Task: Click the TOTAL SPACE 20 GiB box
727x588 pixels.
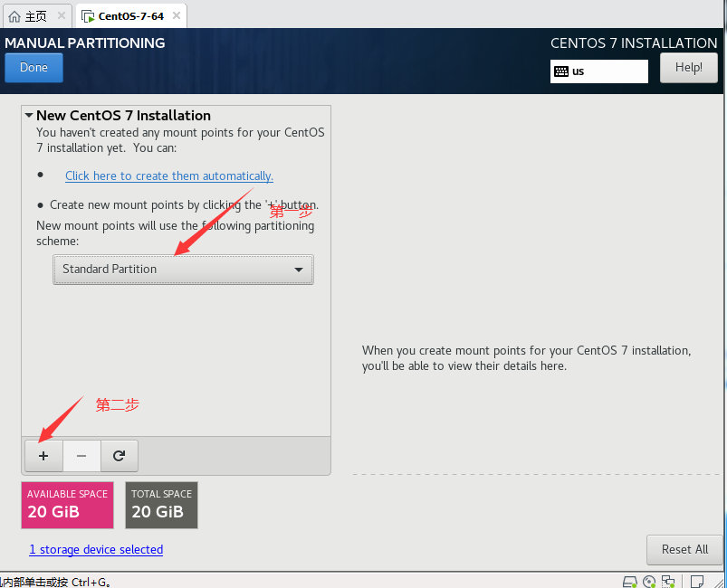Action: (161, 505)
